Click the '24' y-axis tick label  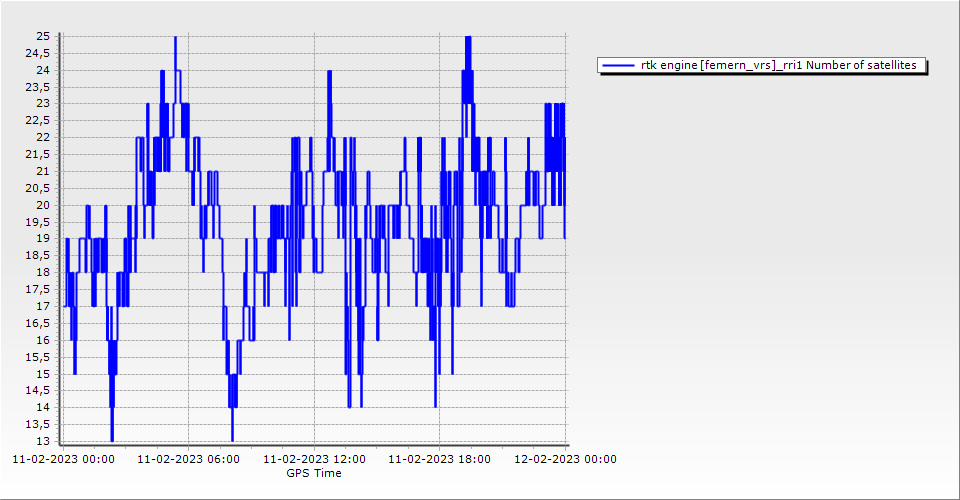pos(43,70)
